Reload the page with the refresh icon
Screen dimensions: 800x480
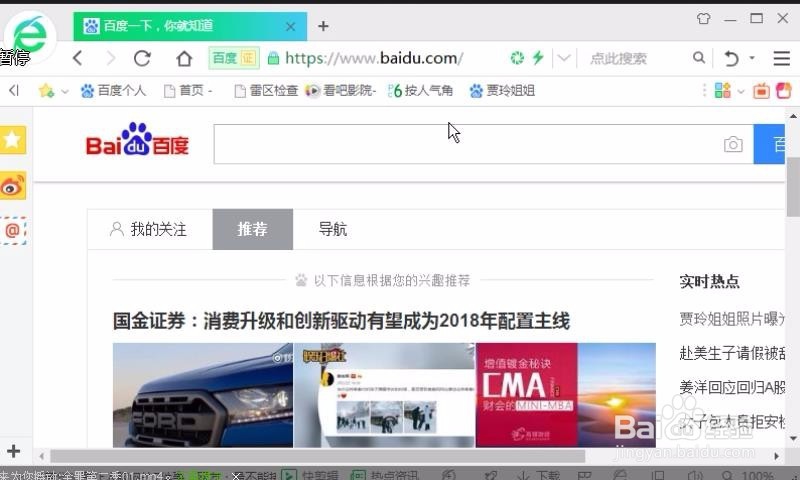click(142, 58)
